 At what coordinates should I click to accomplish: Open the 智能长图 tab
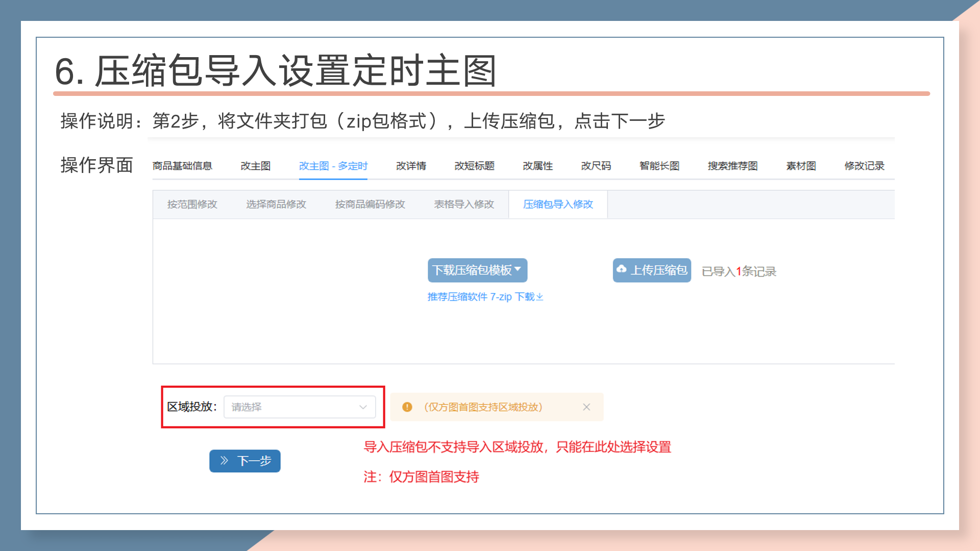659,166
